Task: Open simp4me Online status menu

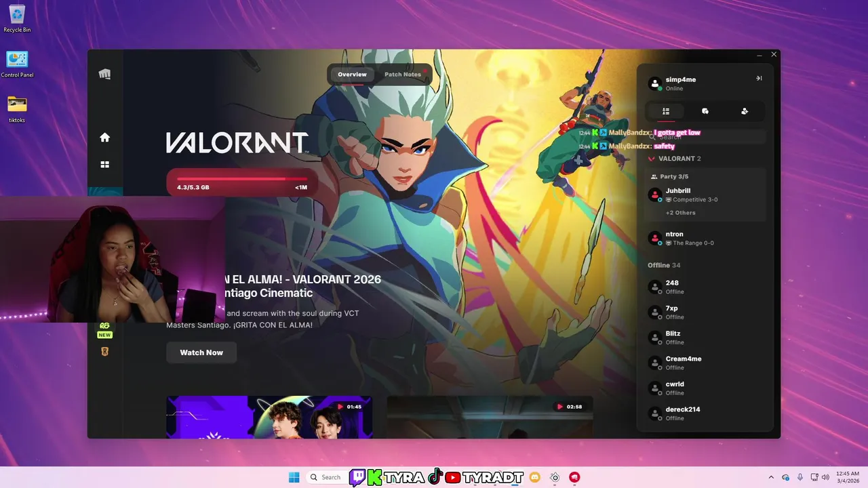Action: coord(674,89)
